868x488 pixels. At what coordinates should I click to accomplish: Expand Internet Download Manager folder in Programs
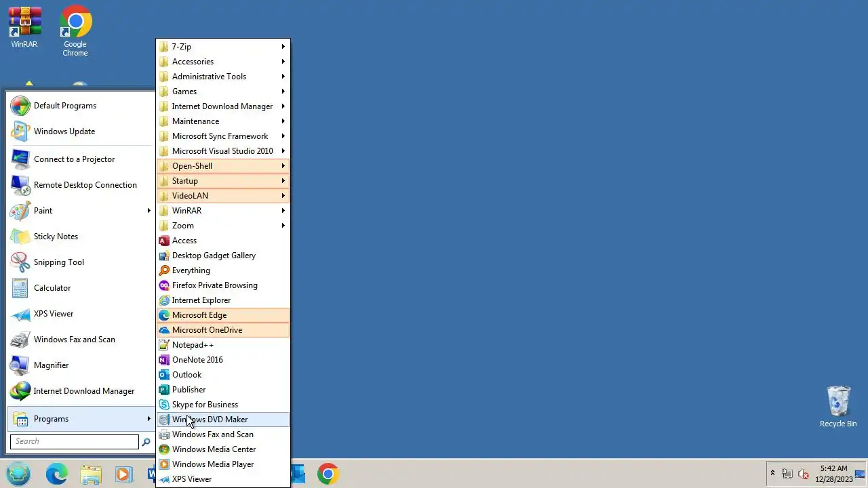click(223, 106)
